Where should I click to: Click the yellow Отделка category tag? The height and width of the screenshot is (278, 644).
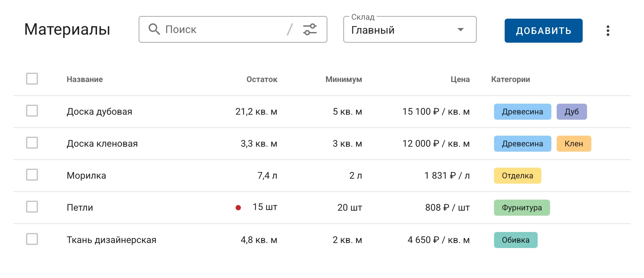[517, 176]
